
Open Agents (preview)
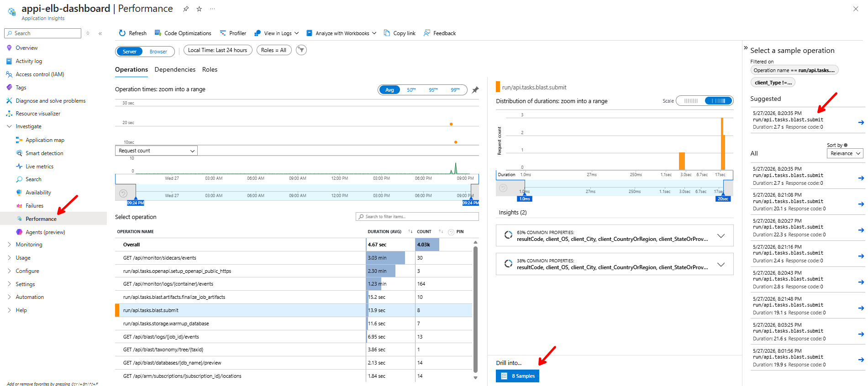pos(45,232)
